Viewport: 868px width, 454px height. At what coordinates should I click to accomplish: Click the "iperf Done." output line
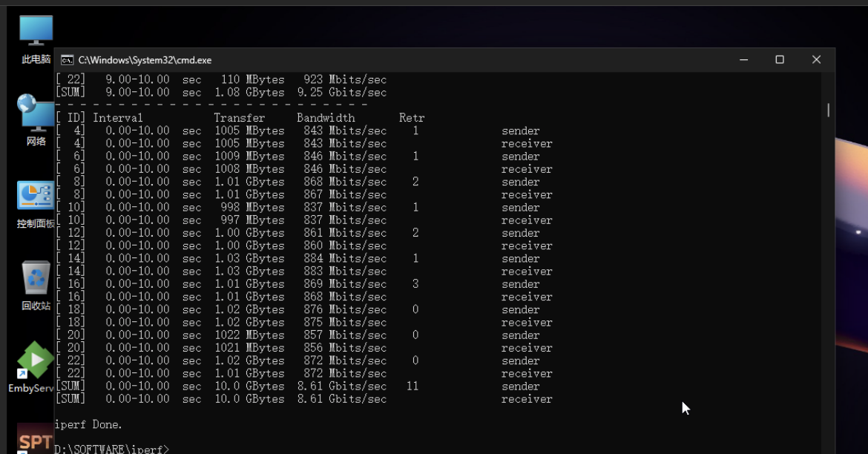tap(88, 424)
